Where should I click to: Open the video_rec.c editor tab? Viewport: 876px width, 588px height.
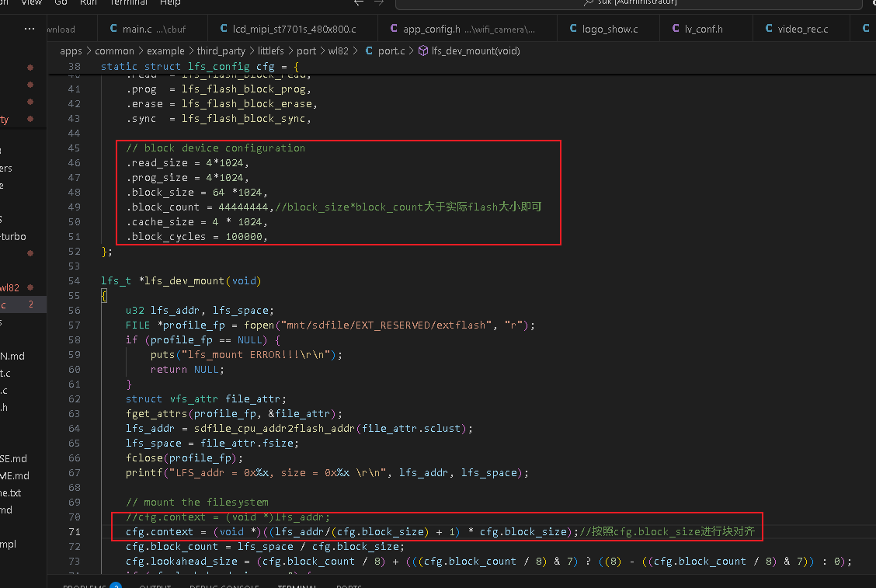[x=801, y=29]
